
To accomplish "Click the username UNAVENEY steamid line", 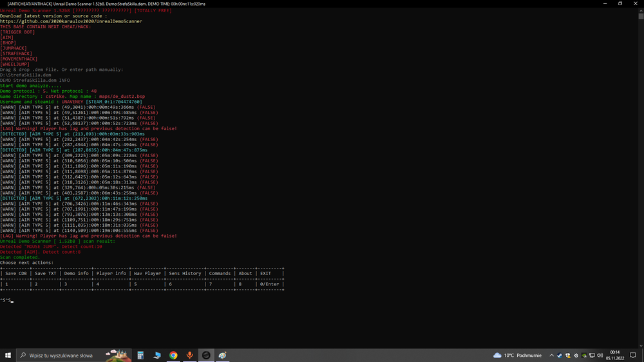I will [71, 102].
